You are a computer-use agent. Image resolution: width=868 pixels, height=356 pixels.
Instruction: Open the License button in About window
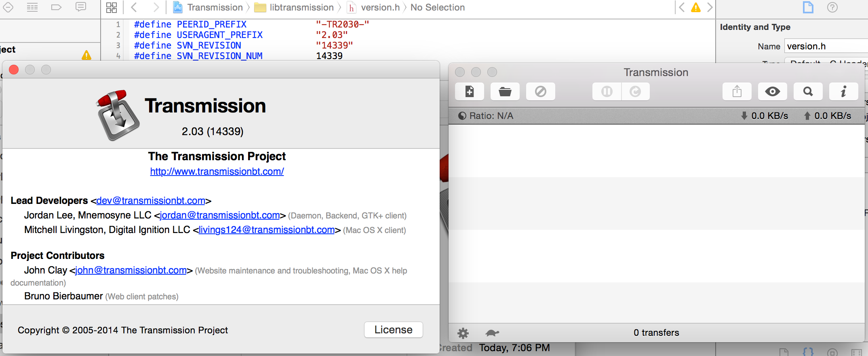394,330
